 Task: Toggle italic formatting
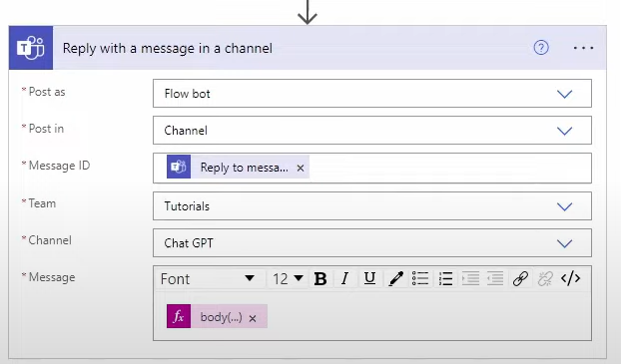(345, 279)
